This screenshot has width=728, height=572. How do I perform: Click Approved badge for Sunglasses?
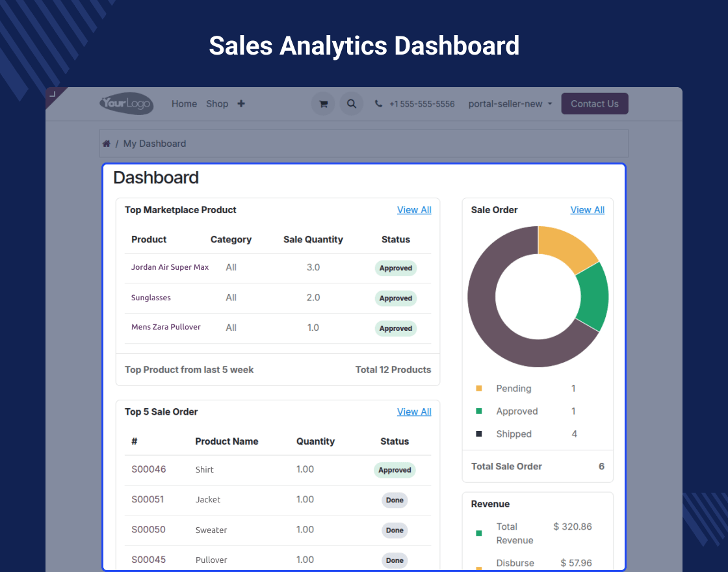(396, 298)
